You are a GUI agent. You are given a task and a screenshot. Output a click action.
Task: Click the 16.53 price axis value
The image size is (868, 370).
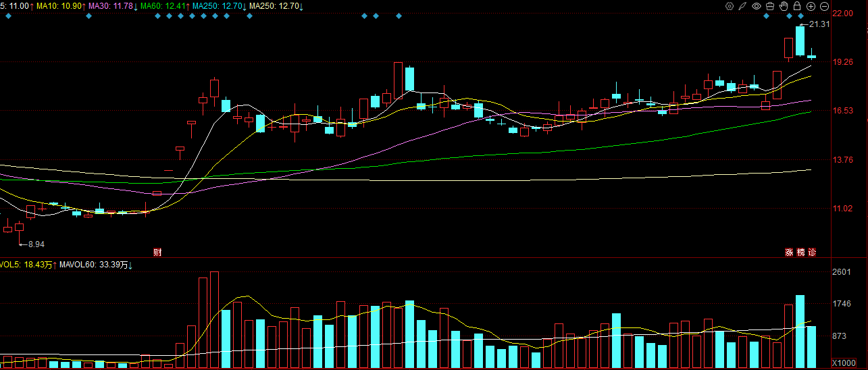[844, 110]
